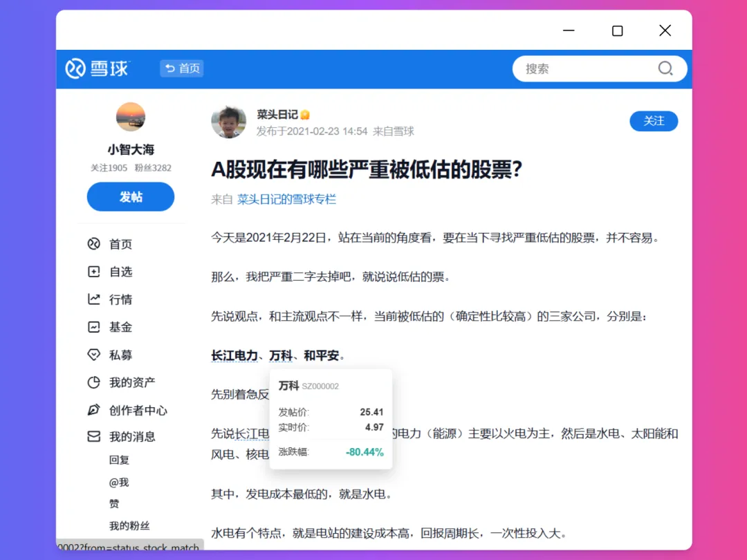The width and height of the screenshot is (747, 560).
Task: Open 我的消息 in the sidebar
Action: point(132,437)
